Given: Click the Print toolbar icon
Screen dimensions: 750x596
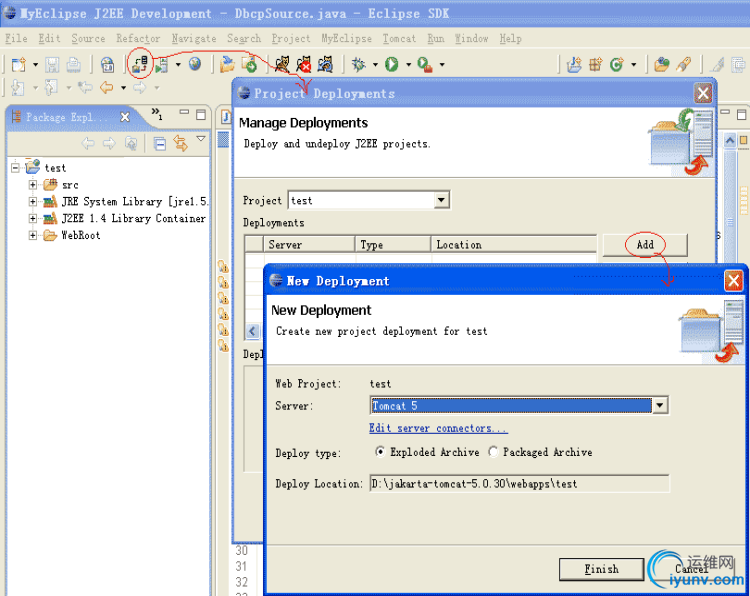Looking at the screenshot, I should 73,65.
